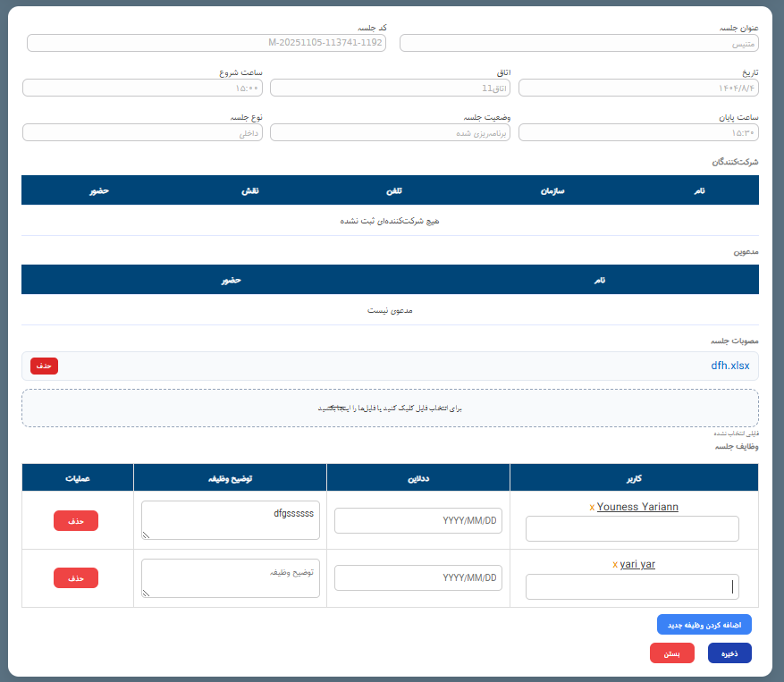Click the empty توضیح وظیفه description box
Viewport: 784px width, 682px height.
[230, 577]
